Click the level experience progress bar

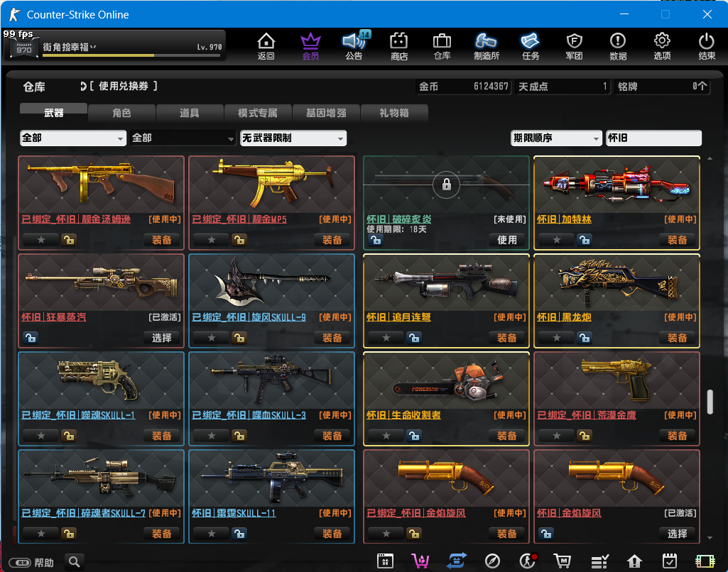pos(131,55)
